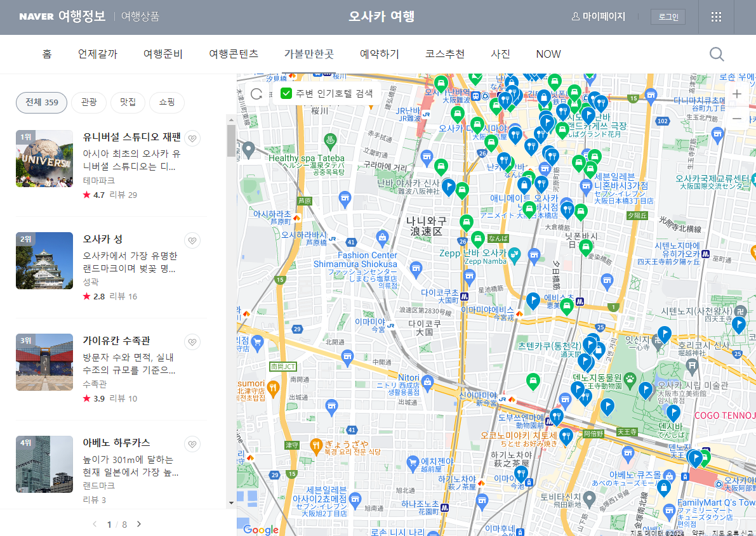
Task: Click ぎょうざや restaurant fork marker
Action: (316, 447)
